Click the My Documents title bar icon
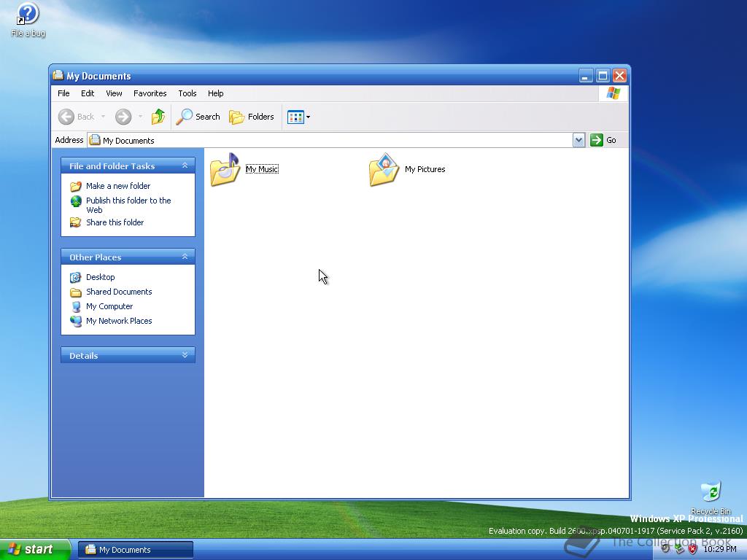Viewport: 747px width, 560px height. 58,75
